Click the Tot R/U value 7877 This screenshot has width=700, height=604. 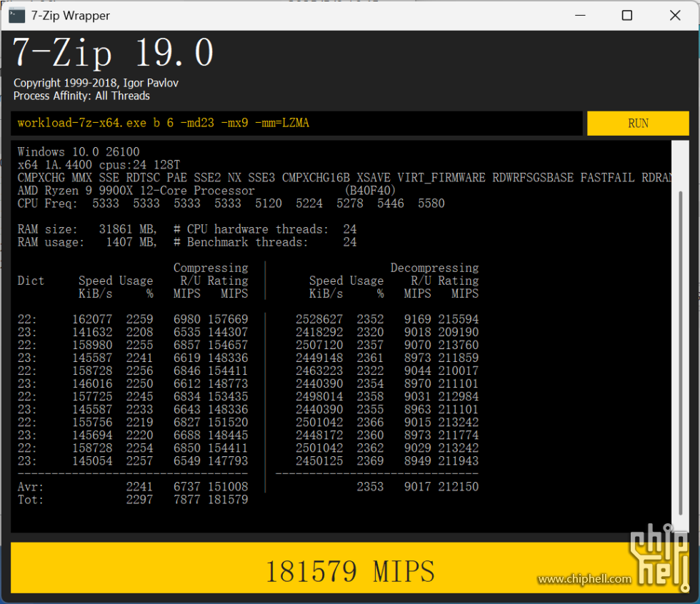click(x=187, y=500)
